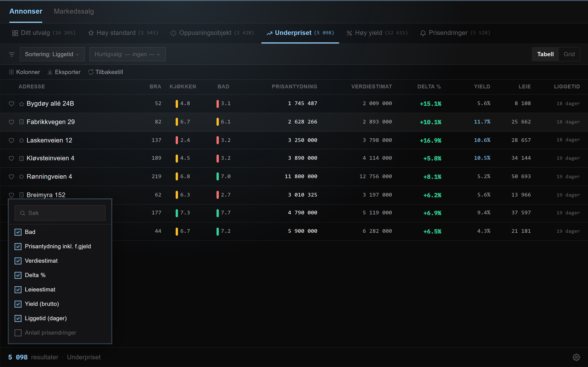588x367 pixels.
Task: Select Tabell view button
Action: (545, 54)
